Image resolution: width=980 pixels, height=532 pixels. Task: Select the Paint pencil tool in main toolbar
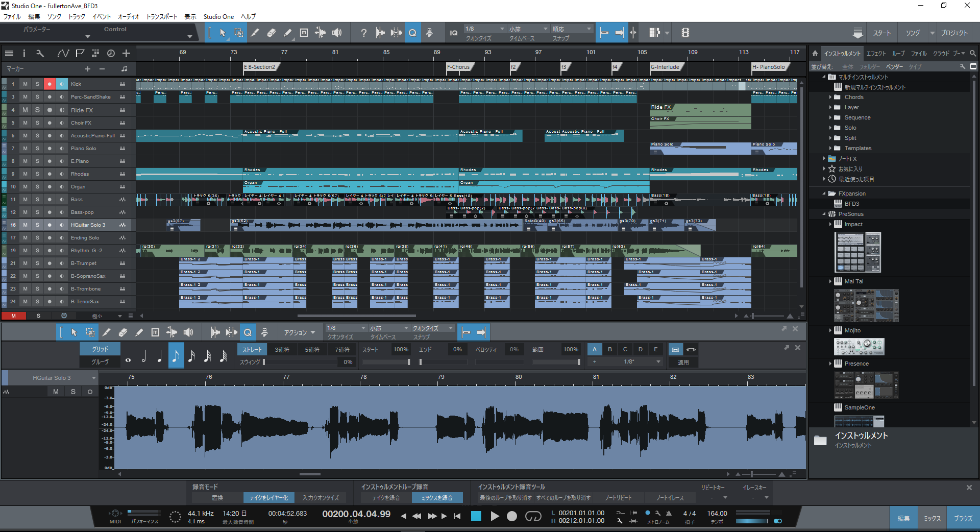[287, 33]
